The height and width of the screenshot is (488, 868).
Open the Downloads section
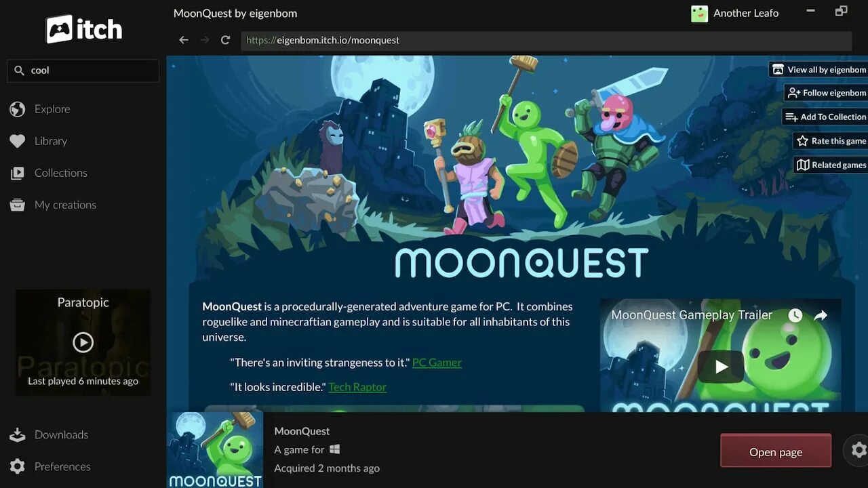coord(49,434)
